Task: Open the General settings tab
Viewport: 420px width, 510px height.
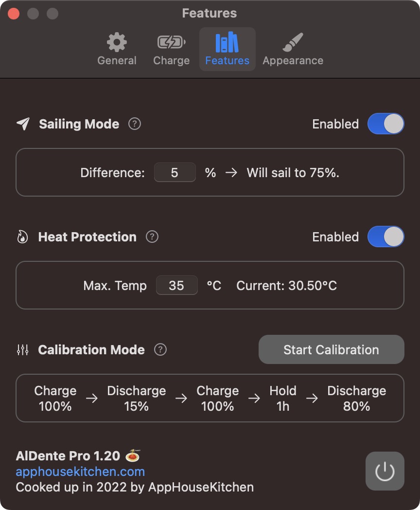Action: pos(117,50)
